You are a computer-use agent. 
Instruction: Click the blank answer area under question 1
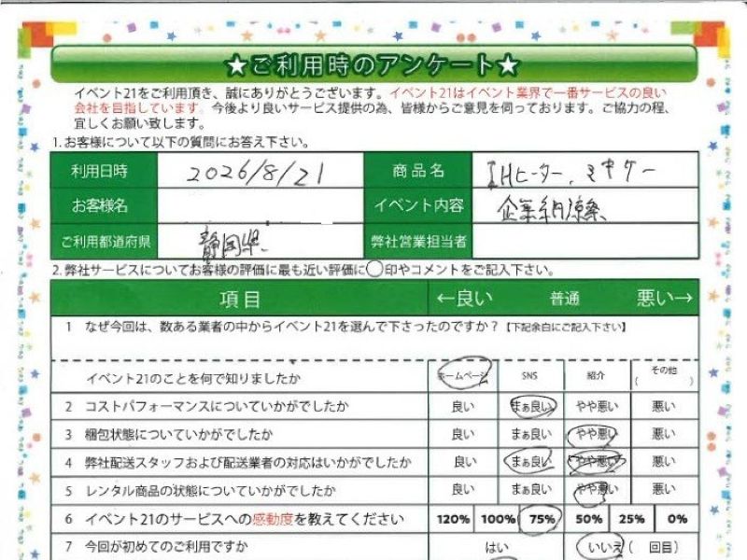[x=374, y=347]
